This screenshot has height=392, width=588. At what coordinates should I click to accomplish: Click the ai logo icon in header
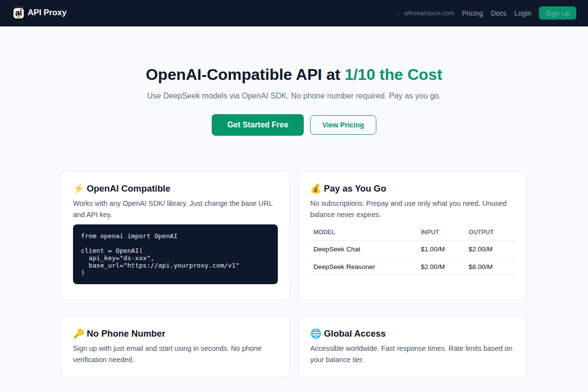point(19,13)
